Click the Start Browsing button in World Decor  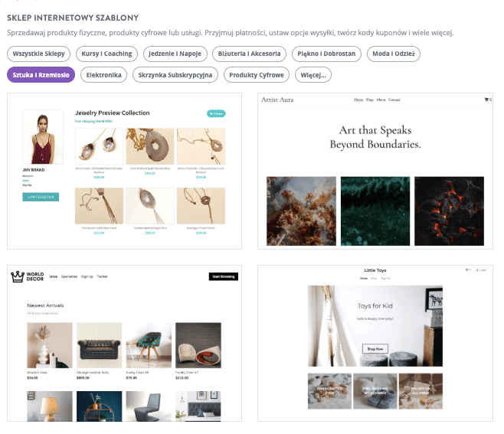tap(224, 276)
